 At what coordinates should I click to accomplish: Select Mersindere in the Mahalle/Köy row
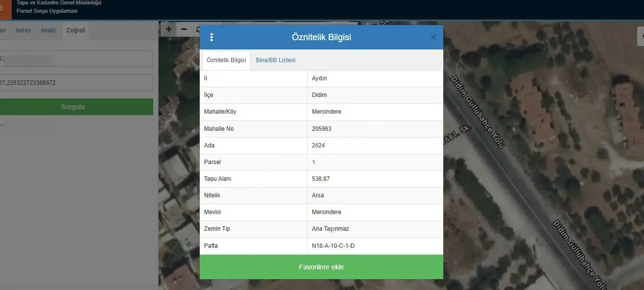coord(326,112)
